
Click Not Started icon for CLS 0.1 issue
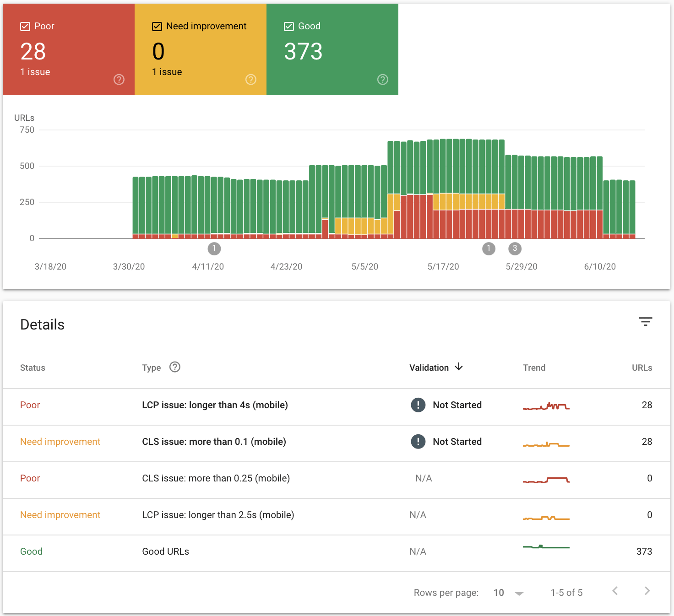418,442
